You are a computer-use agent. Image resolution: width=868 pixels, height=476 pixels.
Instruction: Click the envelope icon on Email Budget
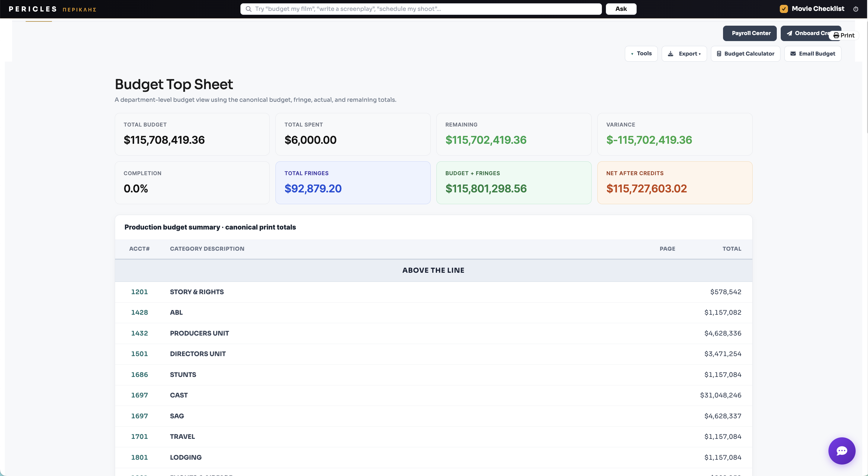point(793,53)
